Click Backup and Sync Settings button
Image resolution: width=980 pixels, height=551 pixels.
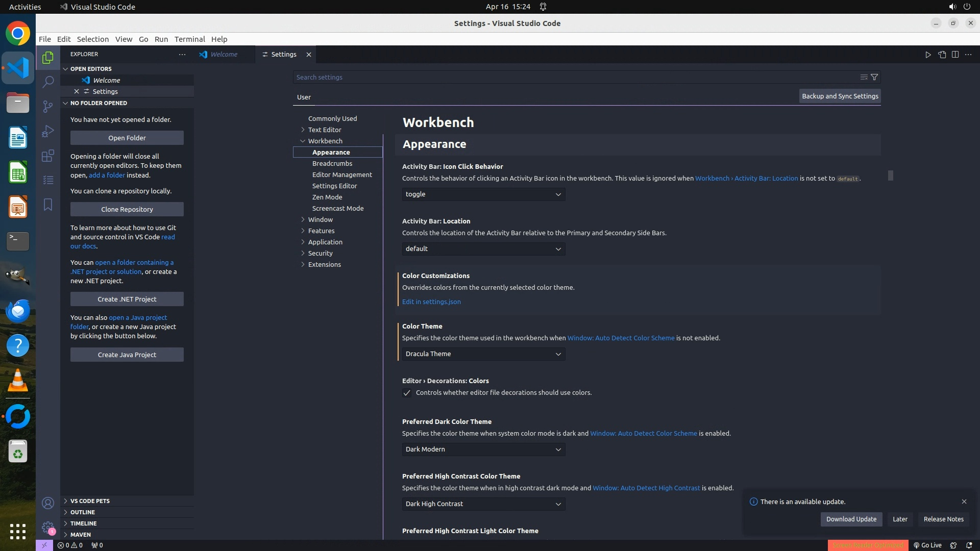coord(840,96)
